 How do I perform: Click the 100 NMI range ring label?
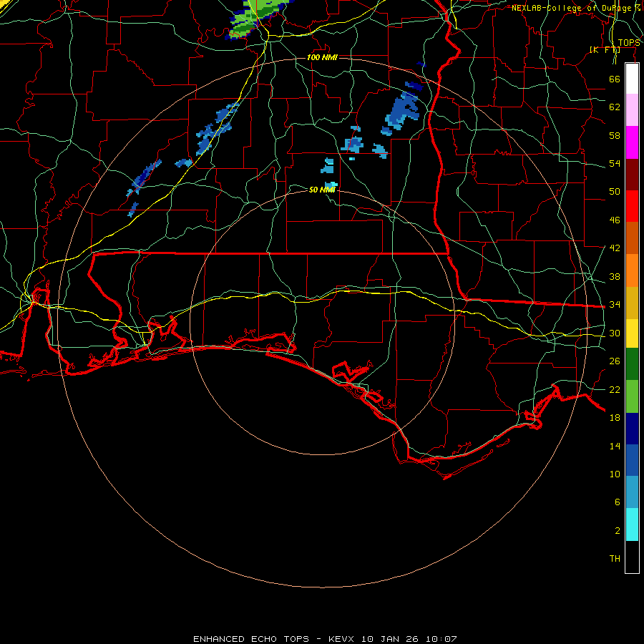[x=322, y=57]
